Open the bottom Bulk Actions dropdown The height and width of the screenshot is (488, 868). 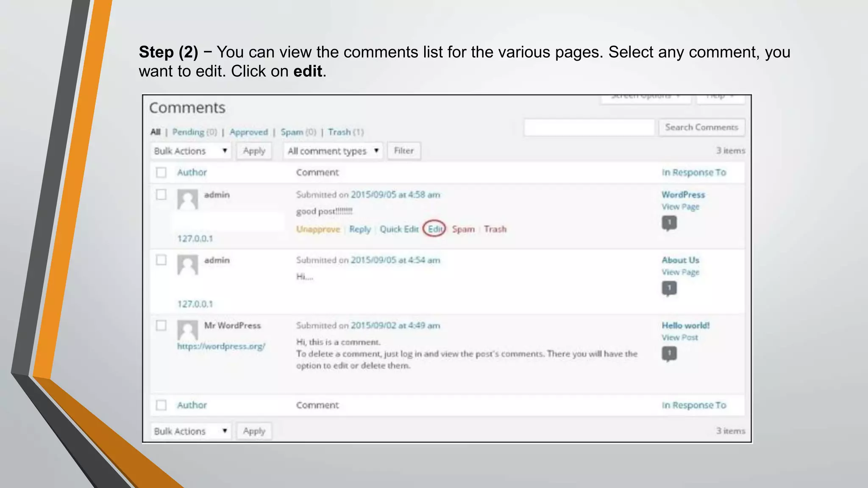[191, 431]
